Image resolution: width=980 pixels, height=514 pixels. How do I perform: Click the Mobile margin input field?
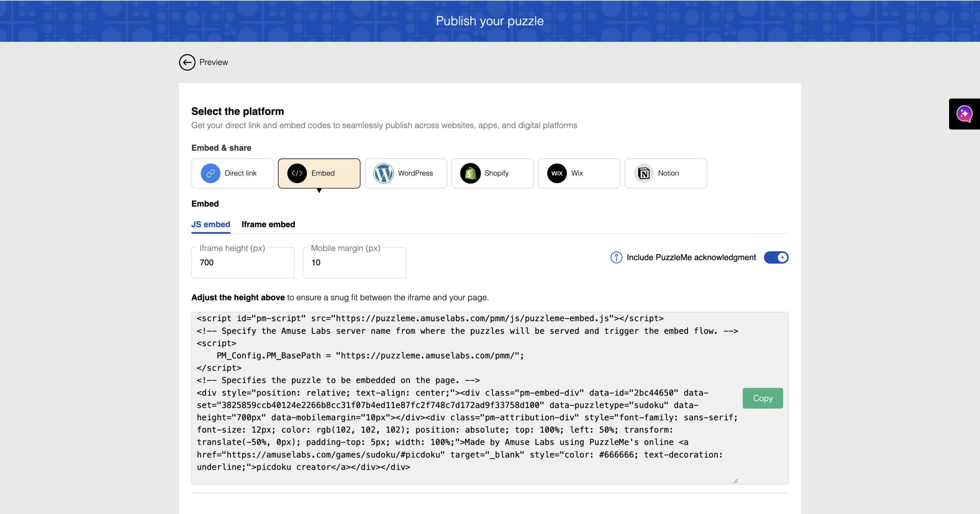(x=354, y=263)
